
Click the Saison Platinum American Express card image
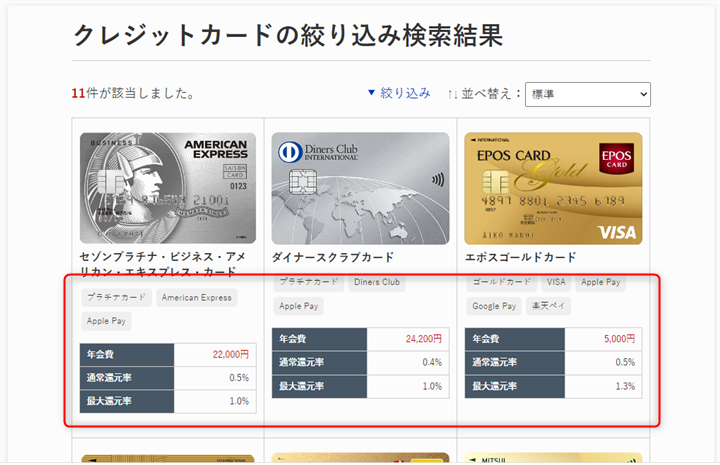click(168, 188)
